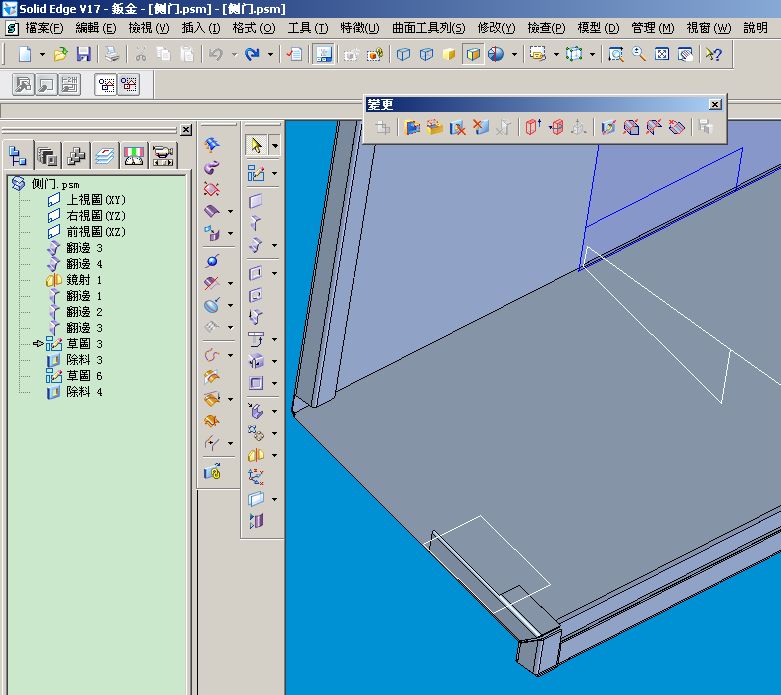Expand the Contour Flange flyout arrow
This screenshot has width=781, height=695.
274,245
